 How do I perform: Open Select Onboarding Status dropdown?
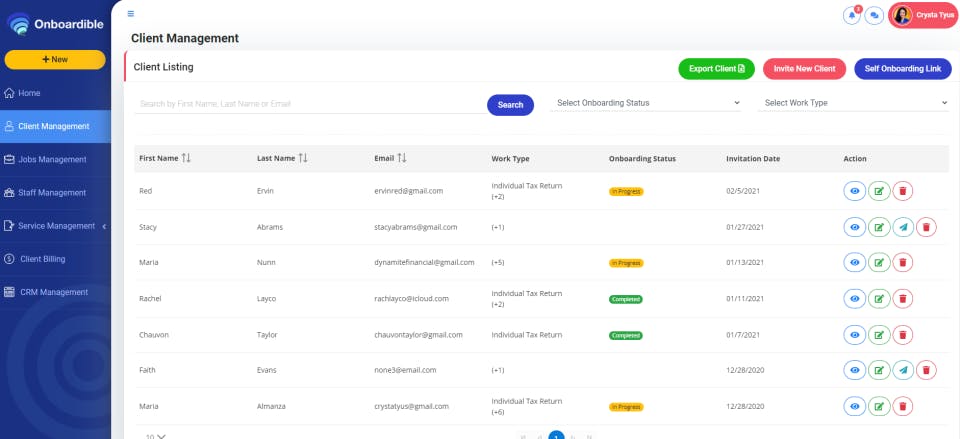[x=646, y=103]
